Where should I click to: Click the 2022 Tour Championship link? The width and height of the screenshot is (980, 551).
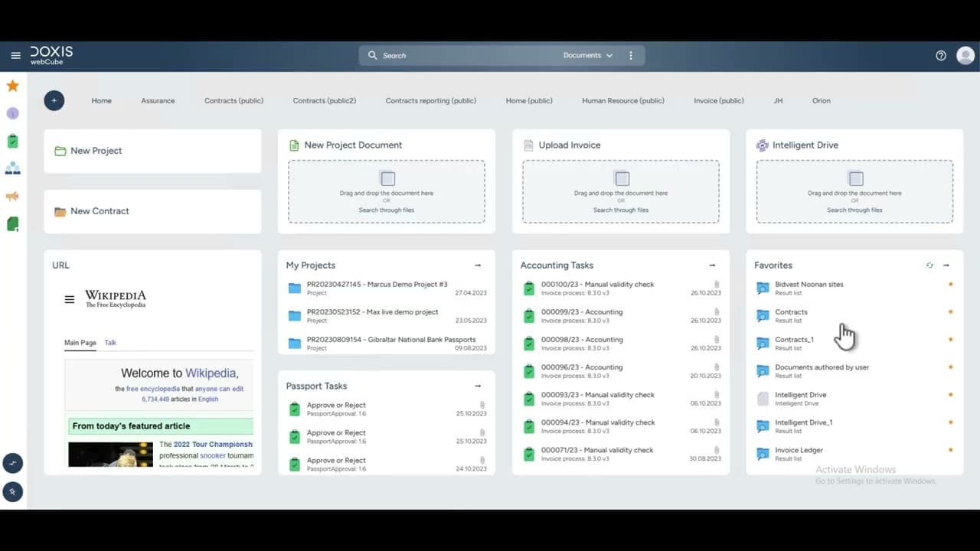213,445
